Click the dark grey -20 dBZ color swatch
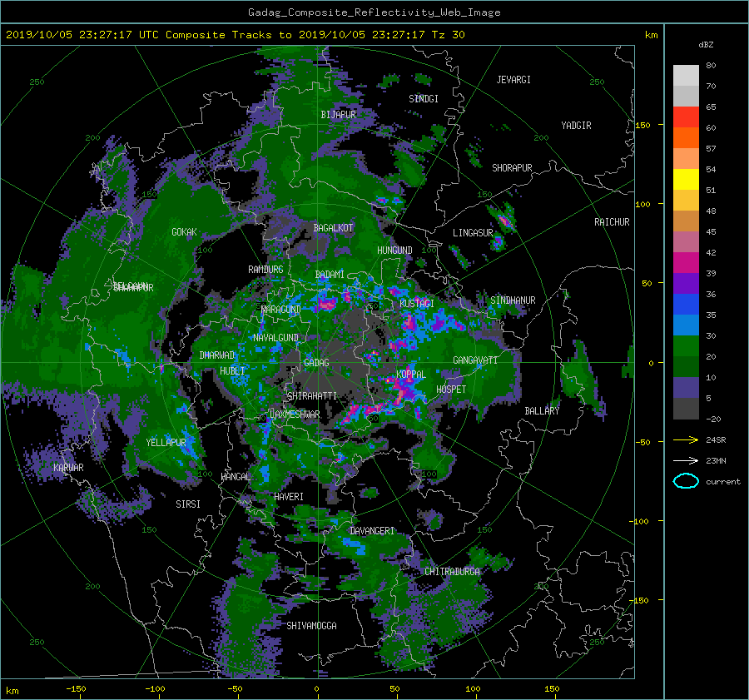This screenshot has width=749, height=700. tap(686, 408)
